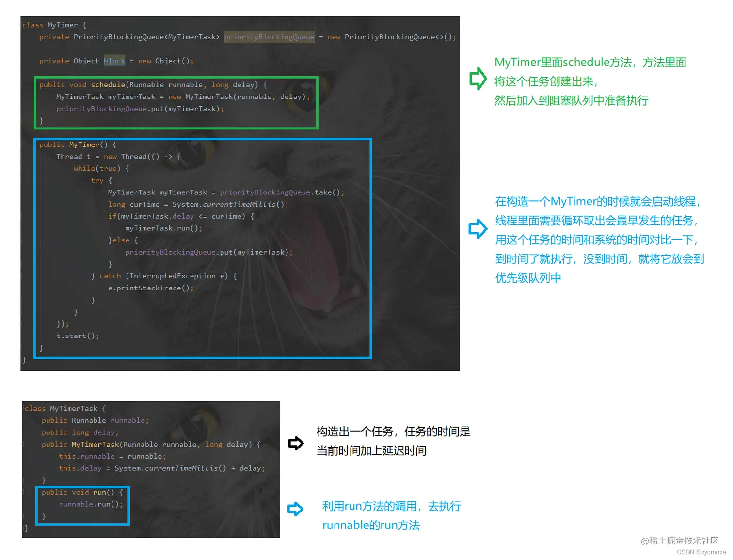Click '} catch (InterruptedException e) {' line
This screenshot has width=733, height=560.
164,276
